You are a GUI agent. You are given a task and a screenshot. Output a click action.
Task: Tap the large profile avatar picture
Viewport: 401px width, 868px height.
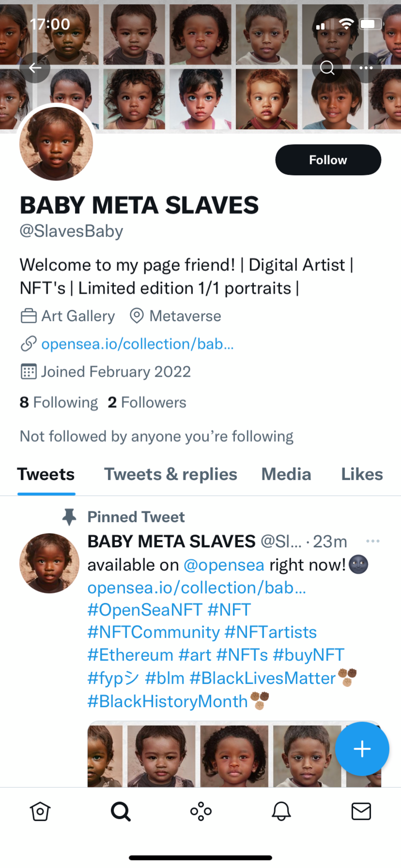[x=56, y=143]
